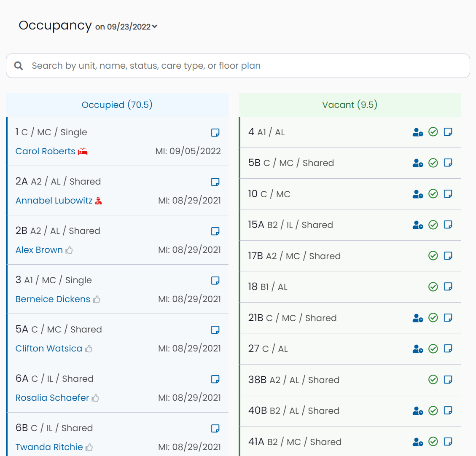Screen dimensions: 476x456
Task: Click green check icon for unit 40B
Action: pyautogui.click(x=433, y=410)
